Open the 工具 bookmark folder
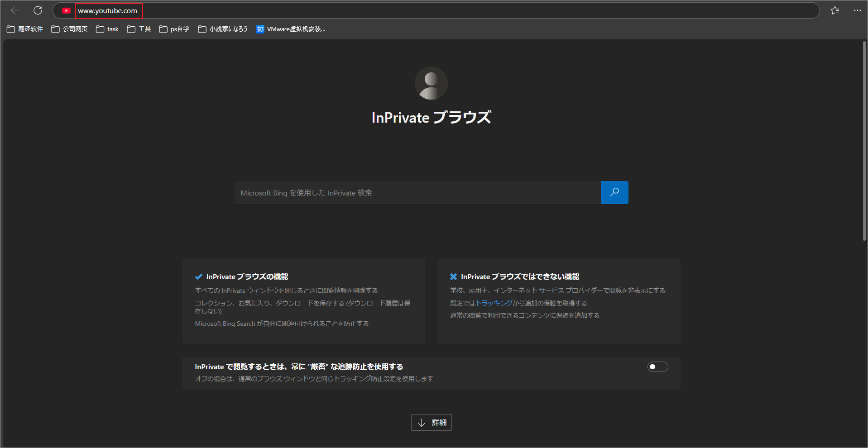Screen dimensions: 868x448 (x=139, y=29)
